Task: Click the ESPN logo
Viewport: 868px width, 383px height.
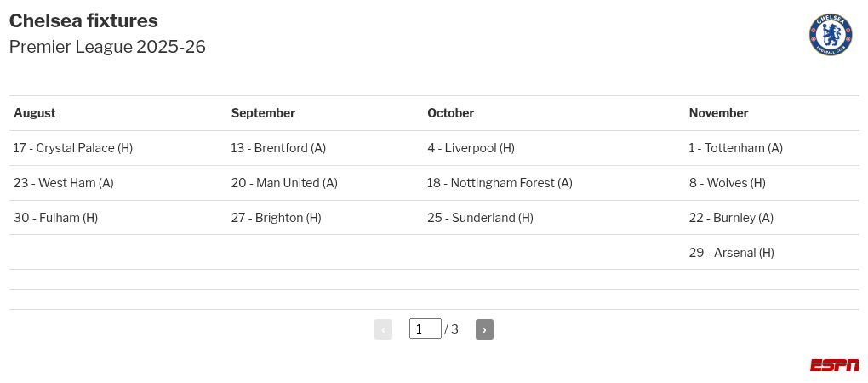Action: (835, 365)
